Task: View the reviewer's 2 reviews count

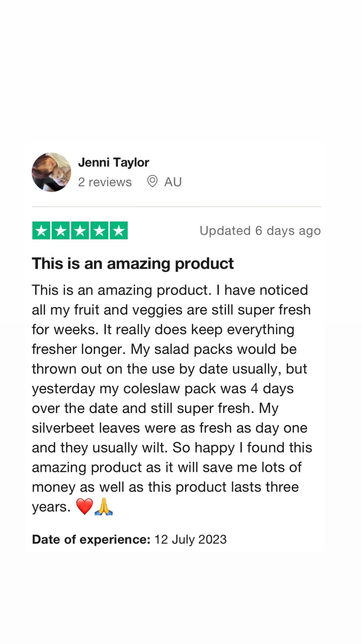Action: click(x=105, y=182)
